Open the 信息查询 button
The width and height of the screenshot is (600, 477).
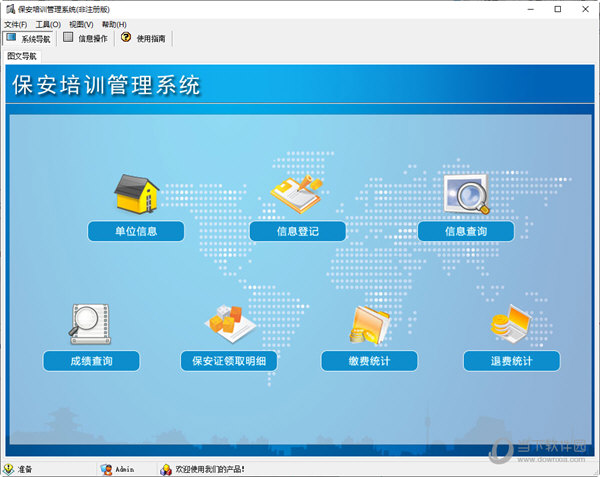pyautogui.click(x=466, y=231)
